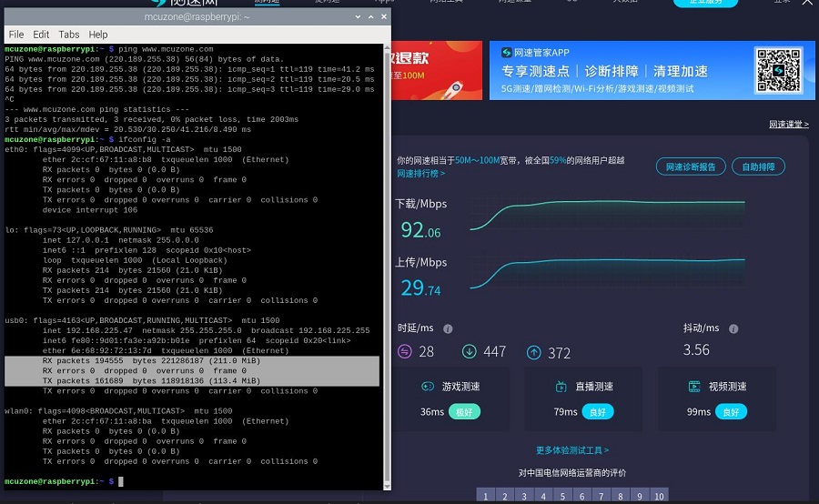Rate the carrier with score 8

(x=621, y=496)
